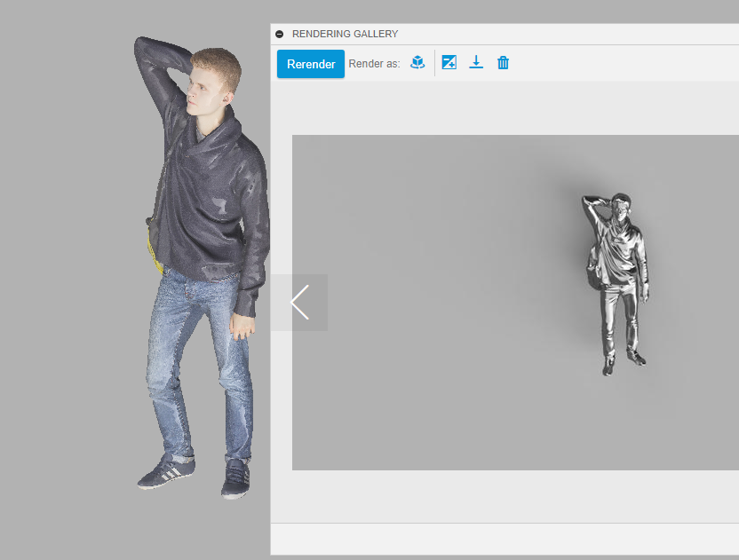Image resolution: width=739 pixels, height=560 pixels.
Task: Download the current render
Action: [476, 62]
